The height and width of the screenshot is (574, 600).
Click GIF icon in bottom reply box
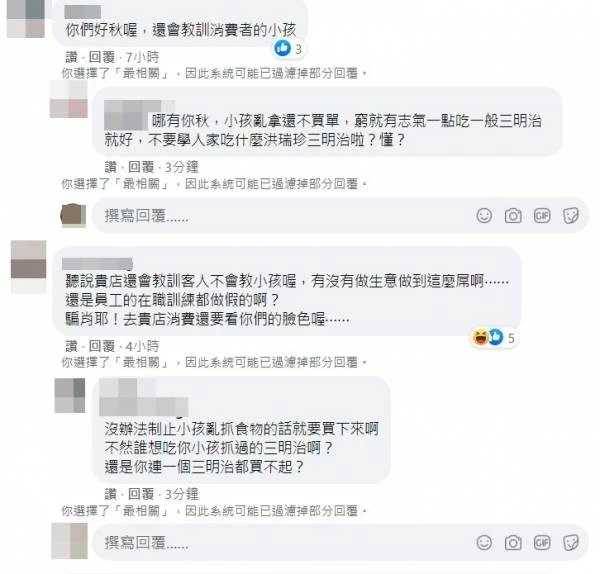coord(542,542)
